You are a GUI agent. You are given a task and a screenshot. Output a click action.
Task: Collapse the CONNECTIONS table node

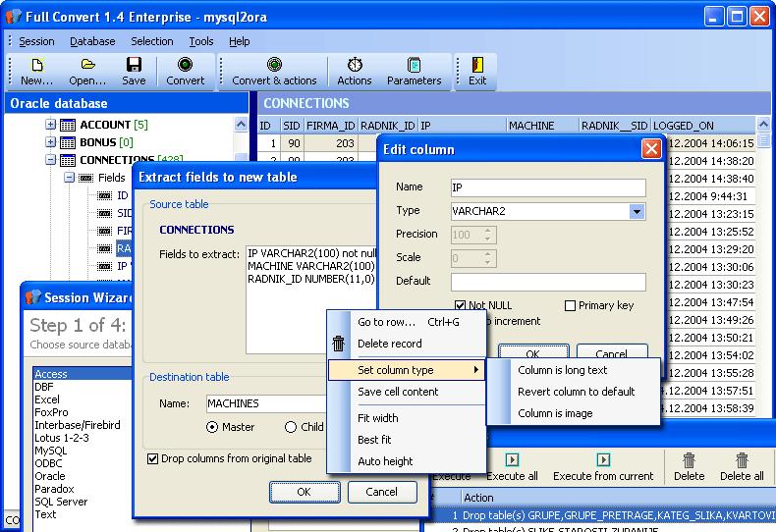coord(50,160)
